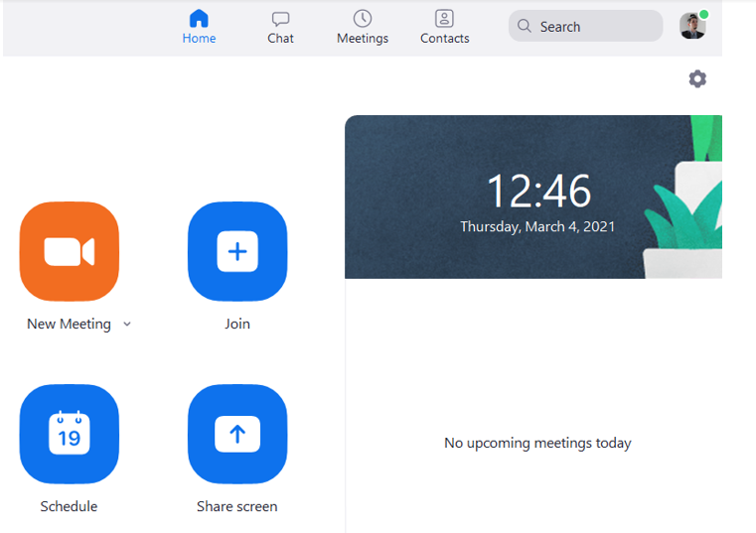Click the Share screen label text

tap(237, 506)
